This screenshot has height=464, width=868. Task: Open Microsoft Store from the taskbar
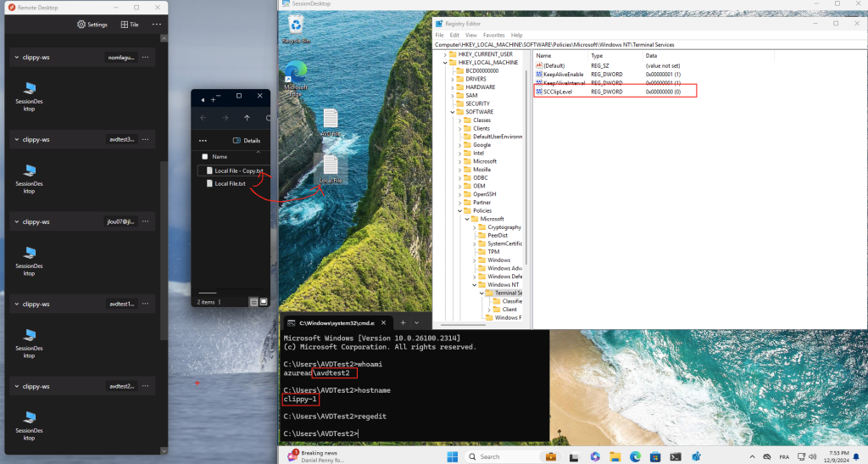coord(655,457)
